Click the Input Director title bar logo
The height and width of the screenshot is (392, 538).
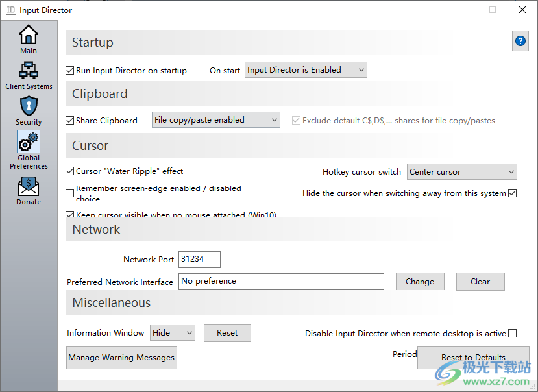point(11,10)
